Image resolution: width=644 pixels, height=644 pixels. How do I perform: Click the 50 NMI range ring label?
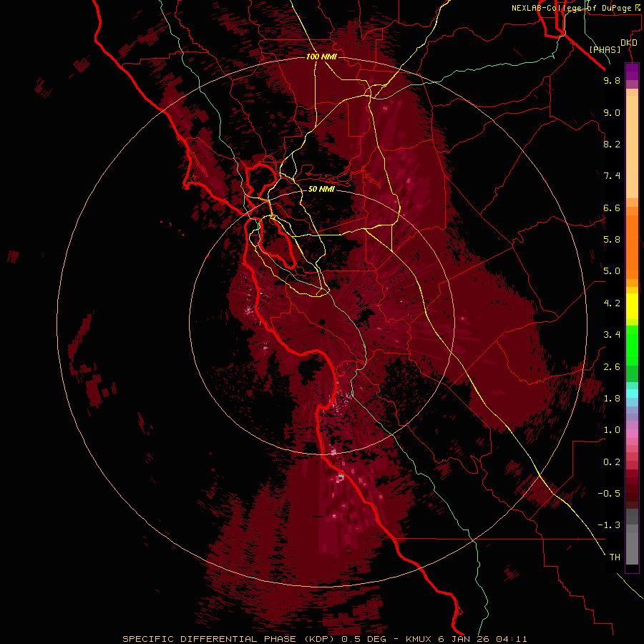[321, 190]
